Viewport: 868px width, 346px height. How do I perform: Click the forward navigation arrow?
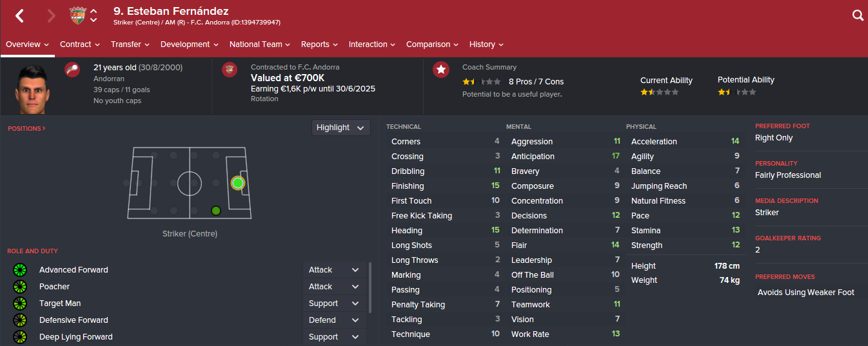pyautogui.click(x=52, y=15)
